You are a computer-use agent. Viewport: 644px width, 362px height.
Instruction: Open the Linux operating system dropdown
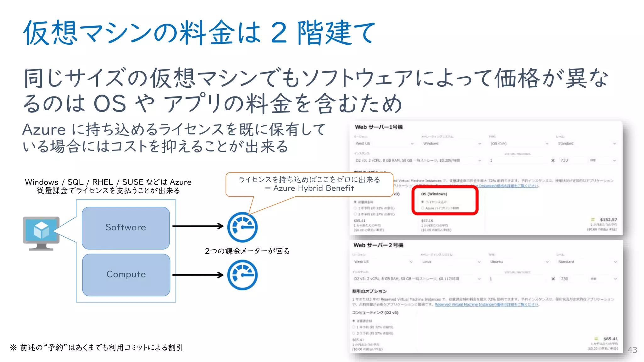pyautogui.click(x=451, y=262)
